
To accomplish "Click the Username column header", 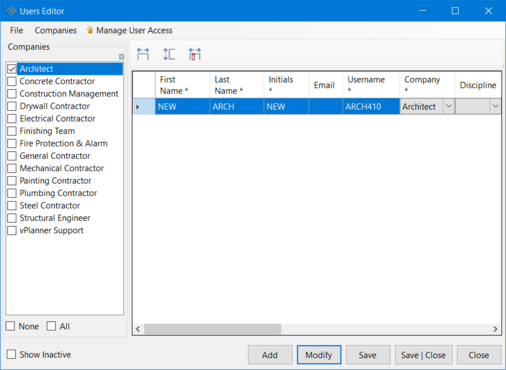I will click(x=371, y=85).
